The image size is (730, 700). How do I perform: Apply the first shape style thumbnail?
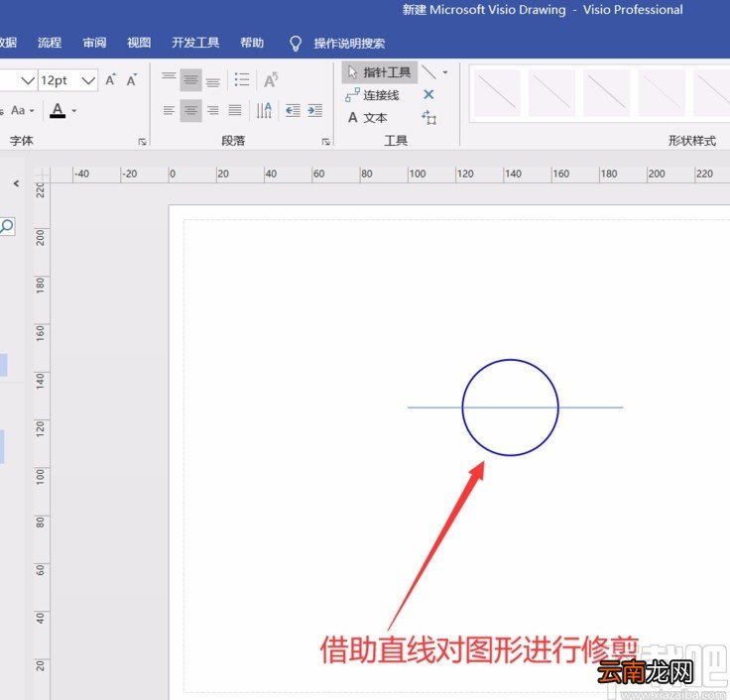tap(497, 92)
